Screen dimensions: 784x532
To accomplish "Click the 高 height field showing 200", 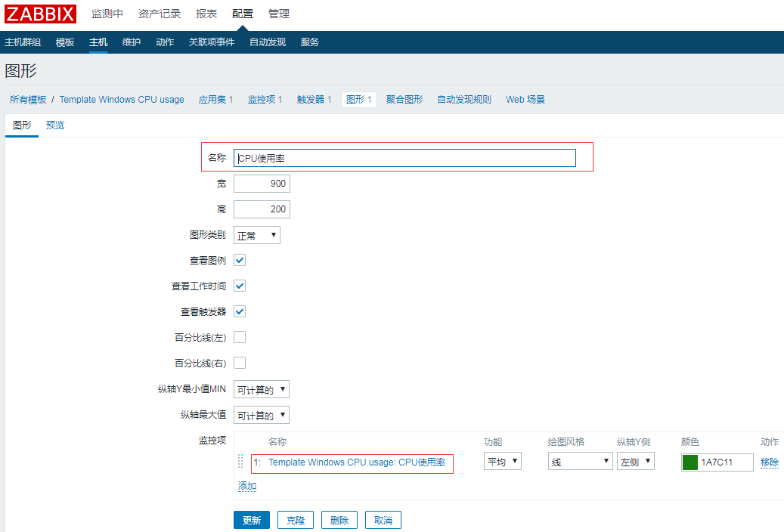I will pos(262,209).
